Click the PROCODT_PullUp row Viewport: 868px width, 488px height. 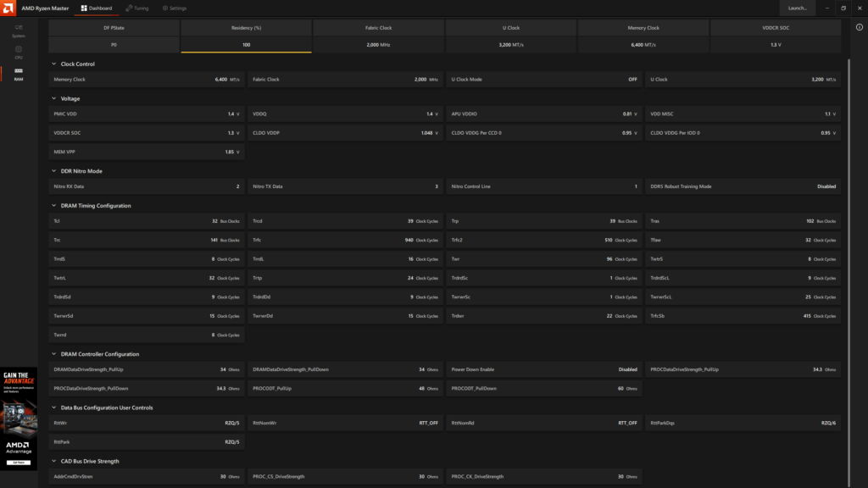tap(345, 388)
